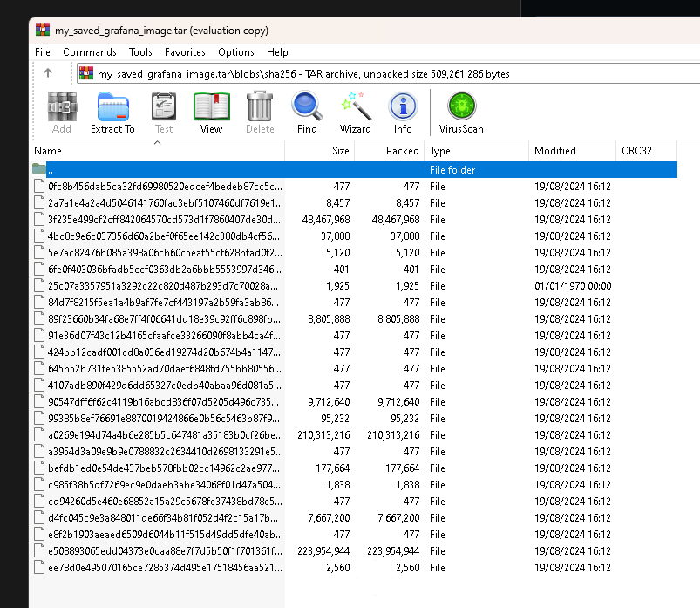The image size is (700, 608).
Task: Click file icon of 0fc8b456dab5ca32 entry
Action: click(39, 187)
